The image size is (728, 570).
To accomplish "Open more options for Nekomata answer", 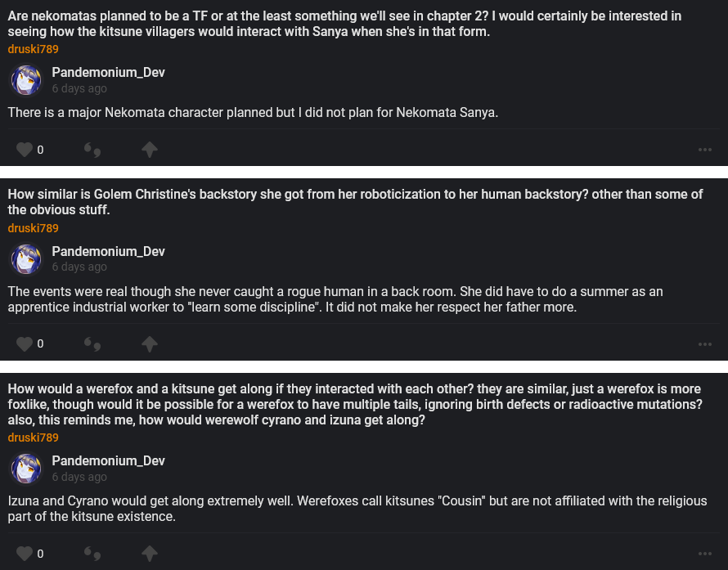I will (705, 150).
